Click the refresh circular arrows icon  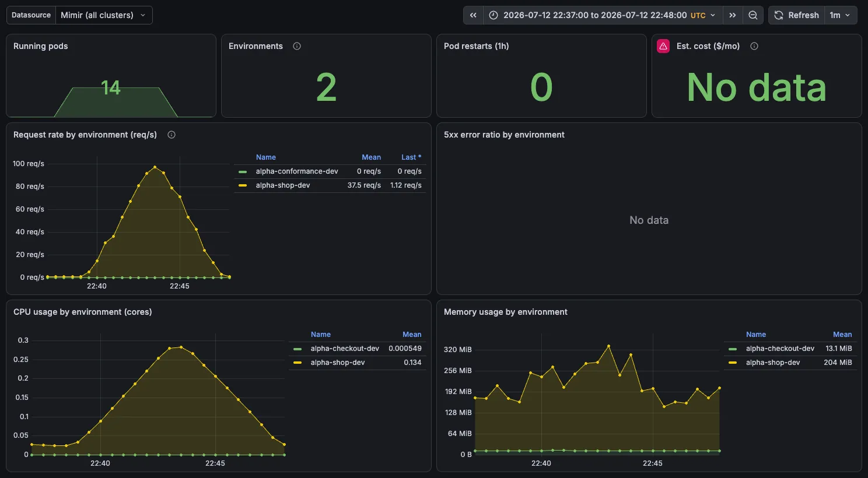tap(779, 15)
